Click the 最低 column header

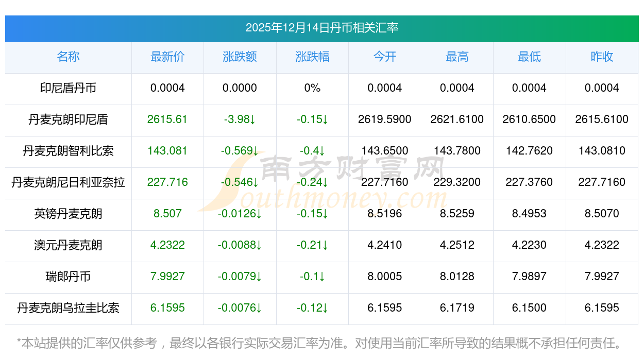[x=529, y=57]
